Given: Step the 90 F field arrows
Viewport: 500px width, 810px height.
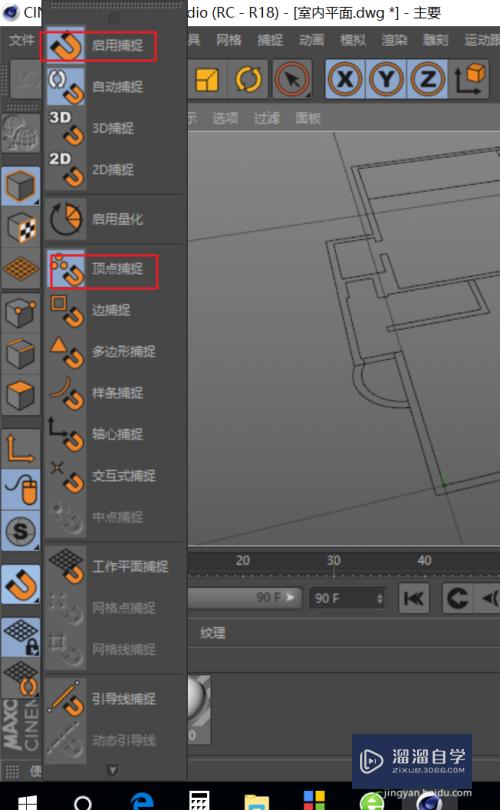Looking at the screenshot, I should click(x=380, y=598).
